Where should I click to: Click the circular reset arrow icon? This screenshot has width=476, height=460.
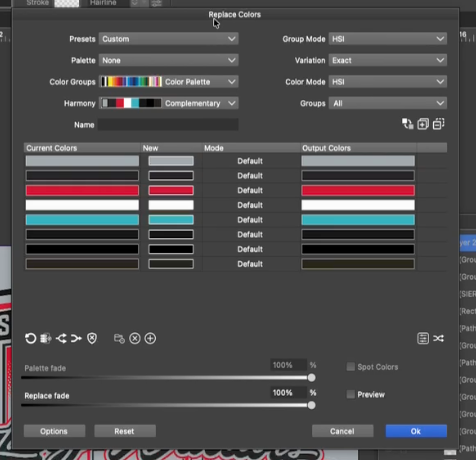tap(30, 339)
